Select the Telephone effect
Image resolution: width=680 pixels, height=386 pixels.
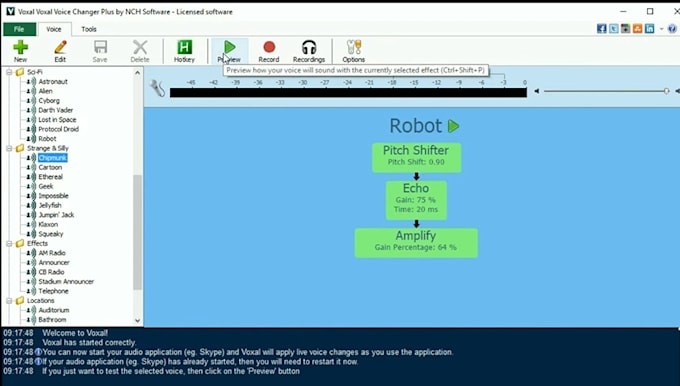pos(53,291)
